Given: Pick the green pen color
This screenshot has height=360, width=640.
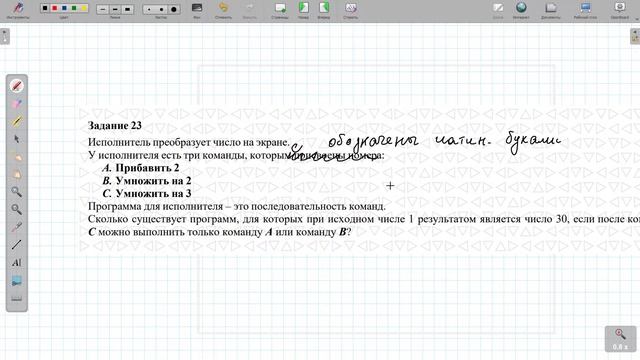Looking at the screenshot, I should pyautogui.click(x=74, y=8).
